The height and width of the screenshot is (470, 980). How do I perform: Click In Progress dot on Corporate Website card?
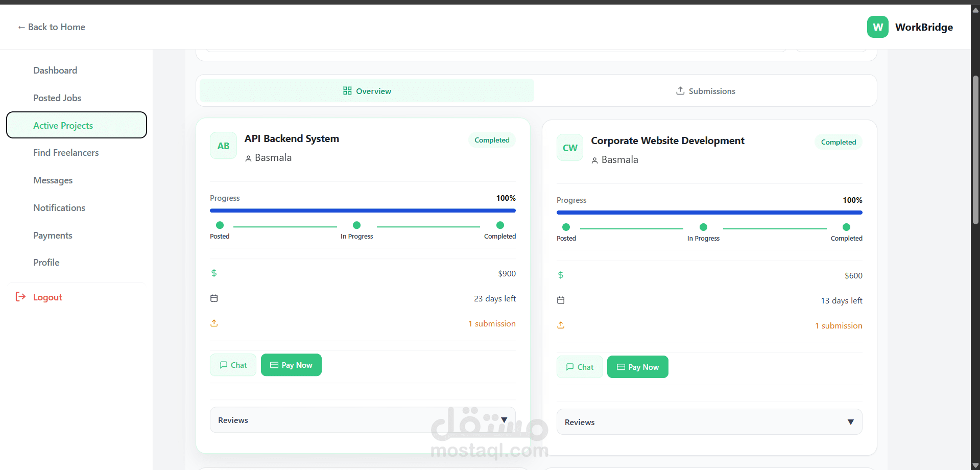pyautogui.click(x=703, y=227)
